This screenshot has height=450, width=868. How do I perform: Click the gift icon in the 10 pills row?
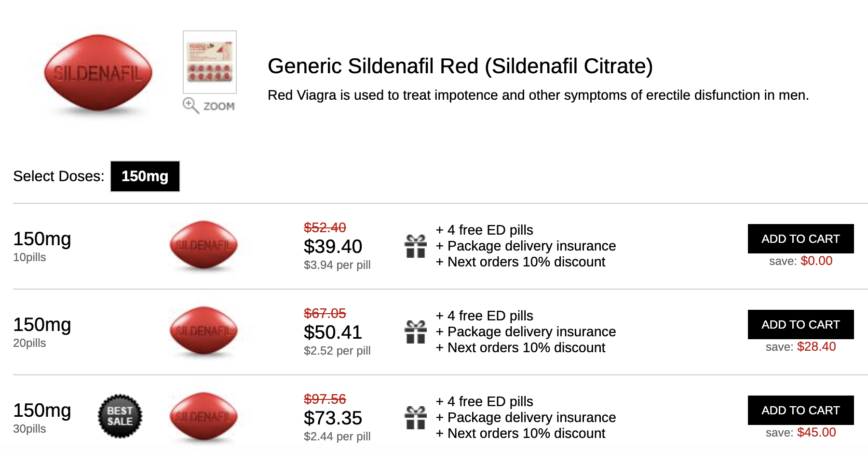[415, 246]
